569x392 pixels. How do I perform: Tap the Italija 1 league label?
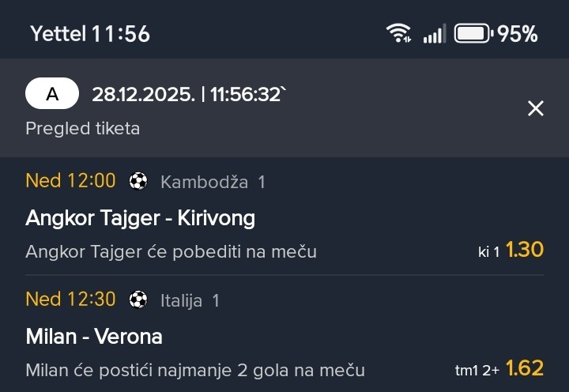[190, 301]
